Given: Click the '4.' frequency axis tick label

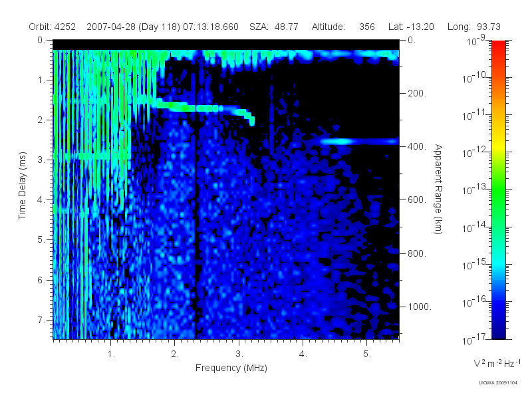Looking at the screenshot, I should tap(303, 354).
